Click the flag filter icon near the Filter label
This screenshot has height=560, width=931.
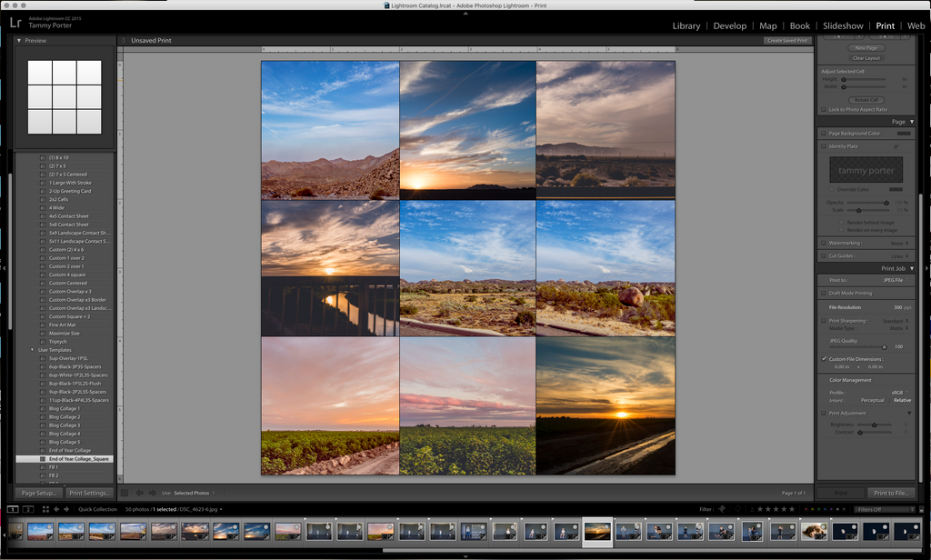(722, 509)
